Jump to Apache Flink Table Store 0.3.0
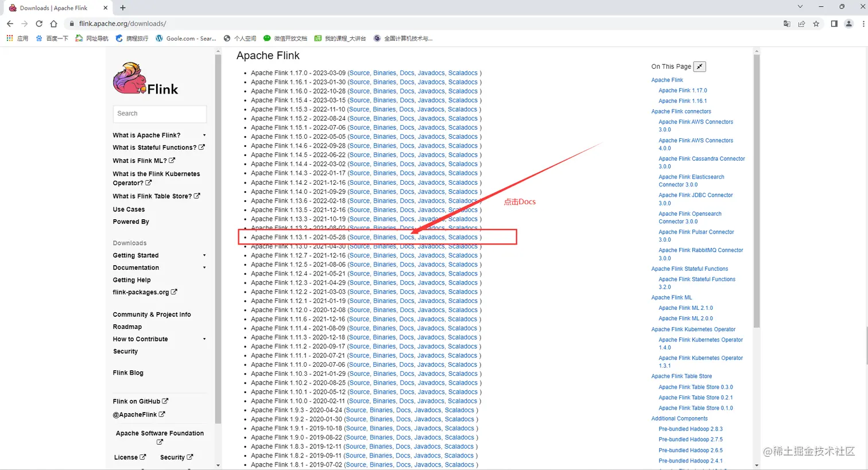The width and height of the screenshot is (868, 470). [x=696, y=387]
